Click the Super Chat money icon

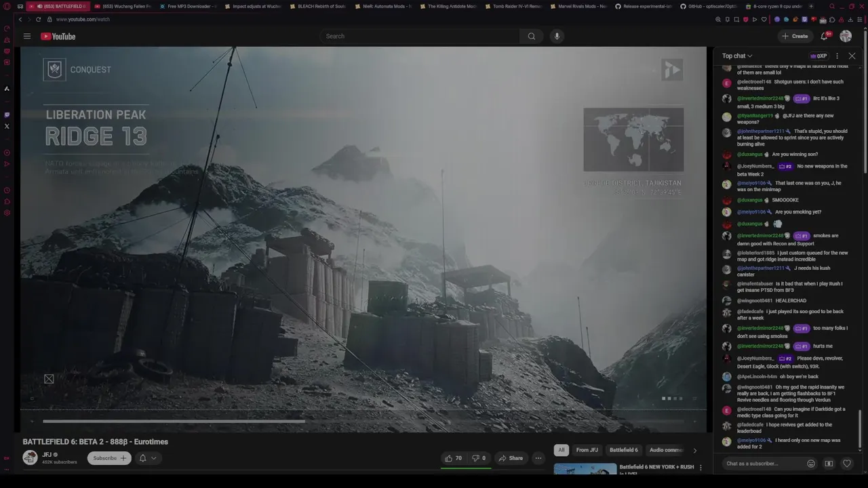tap(829, 464)
